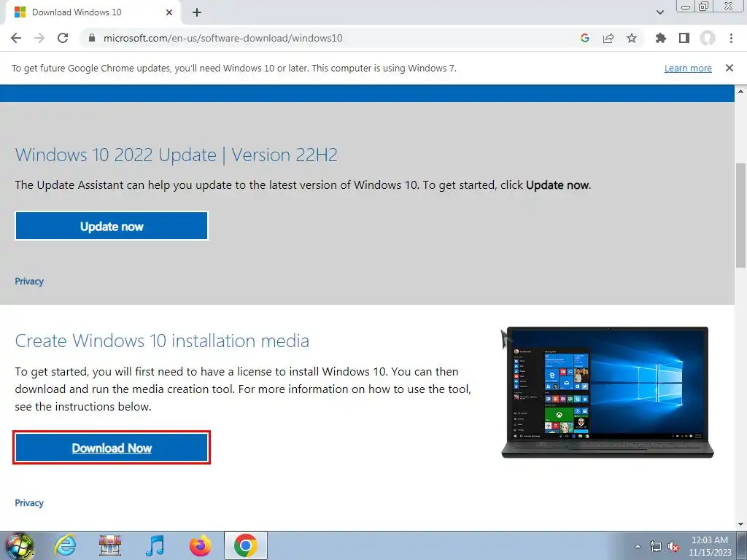
Task: Click the Update now button
Action: (x=112, y=226)
